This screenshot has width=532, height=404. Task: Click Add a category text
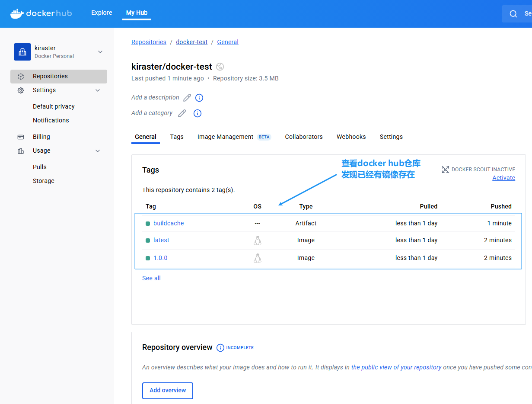click(x=152, y=113)
